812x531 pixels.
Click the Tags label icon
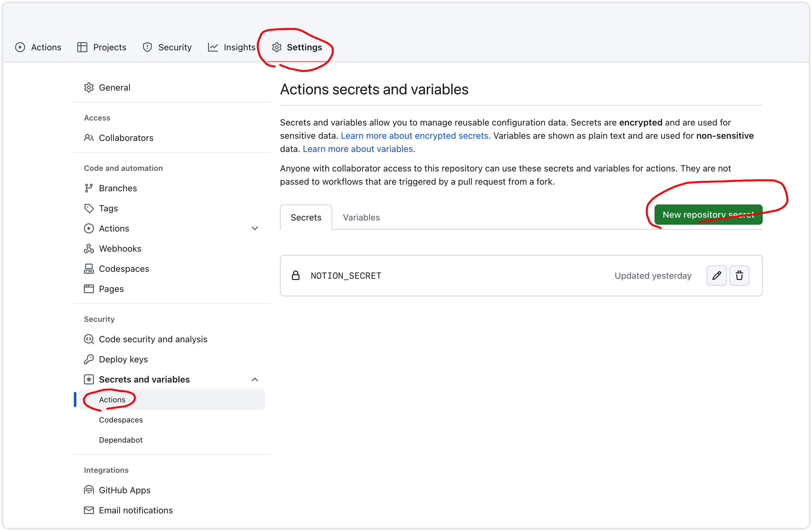[89, 208]
